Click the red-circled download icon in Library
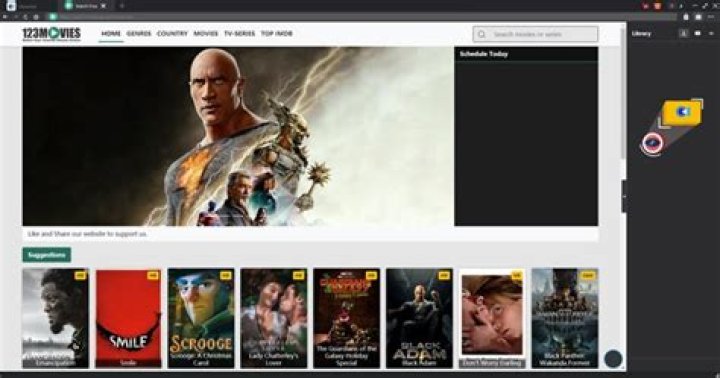 (x=652, y=143)
